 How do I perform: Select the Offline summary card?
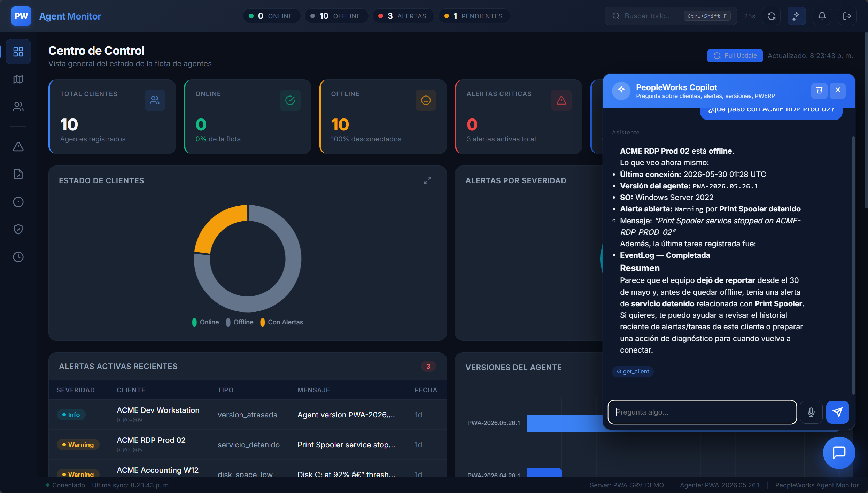point(383,117)
